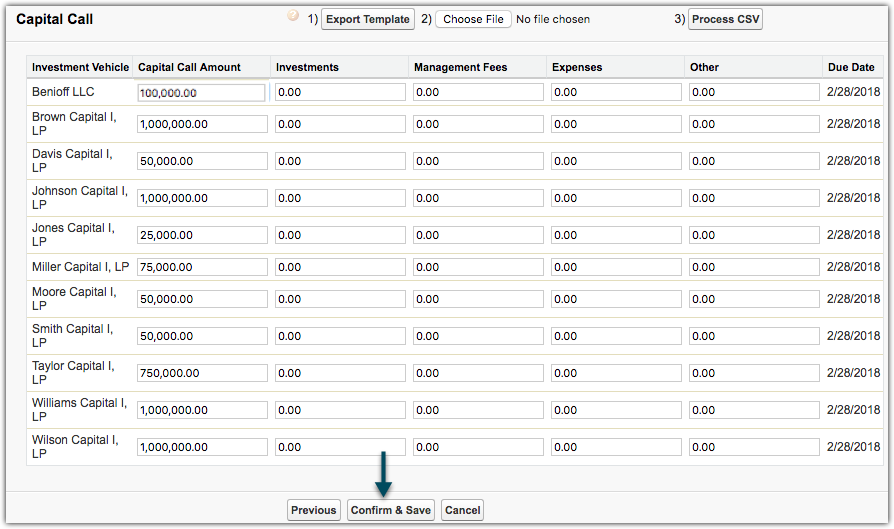Click Investment Vehicle column header

[x=80, y=67]
